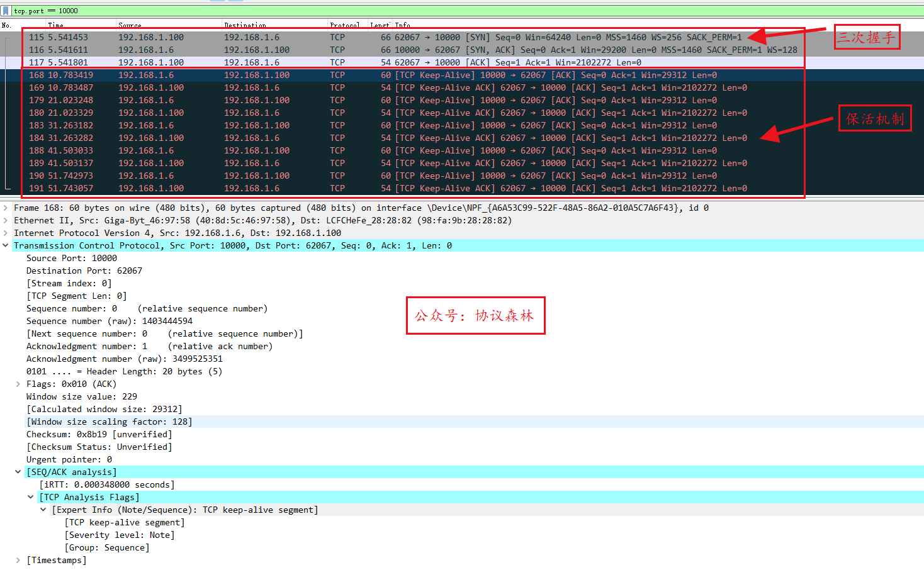Select packet 190 at time 51.742973
The width and height of the screenshot is (924, 570).
tap(462, 176)
